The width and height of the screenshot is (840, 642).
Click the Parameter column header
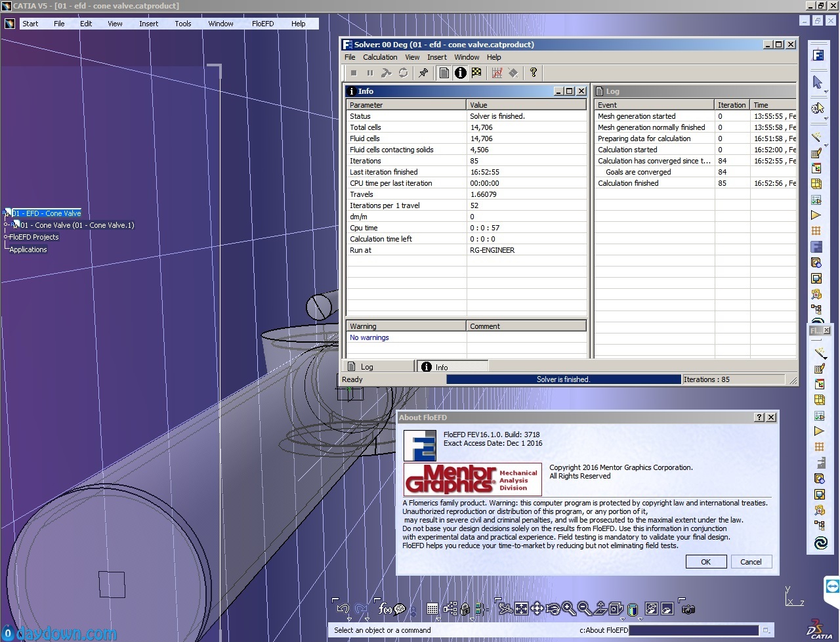(406, 105)
